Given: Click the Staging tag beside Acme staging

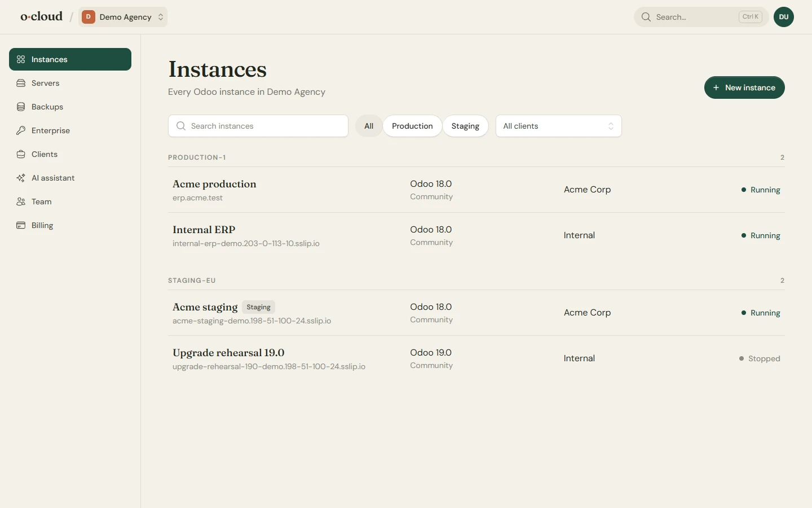Looking at the screenshot, I should pos(258,307).
